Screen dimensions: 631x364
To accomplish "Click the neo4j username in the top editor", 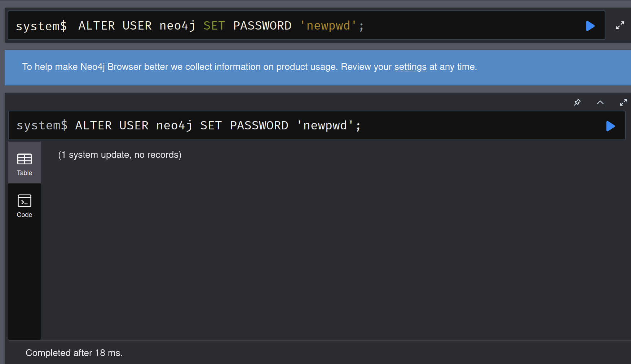I will point(177,26).
